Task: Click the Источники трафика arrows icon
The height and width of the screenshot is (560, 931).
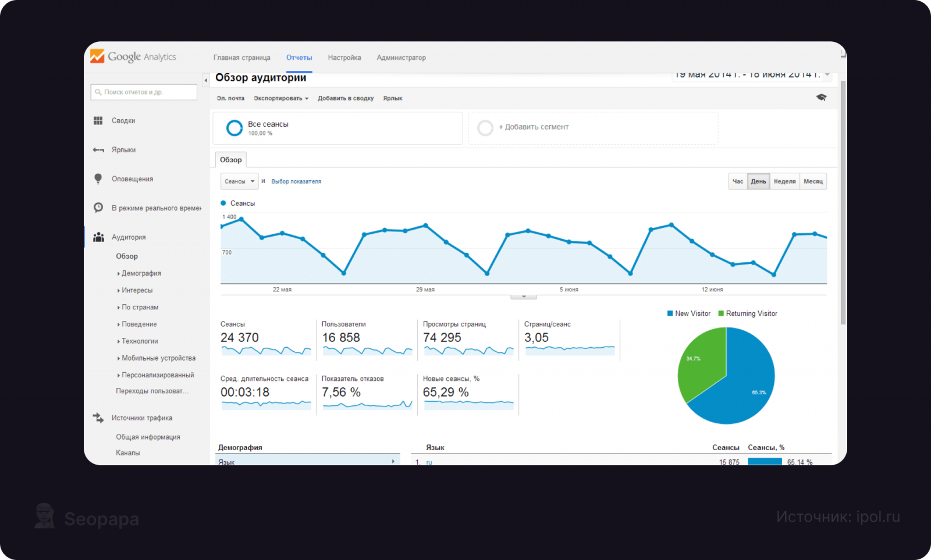Action: coord(98,418)
